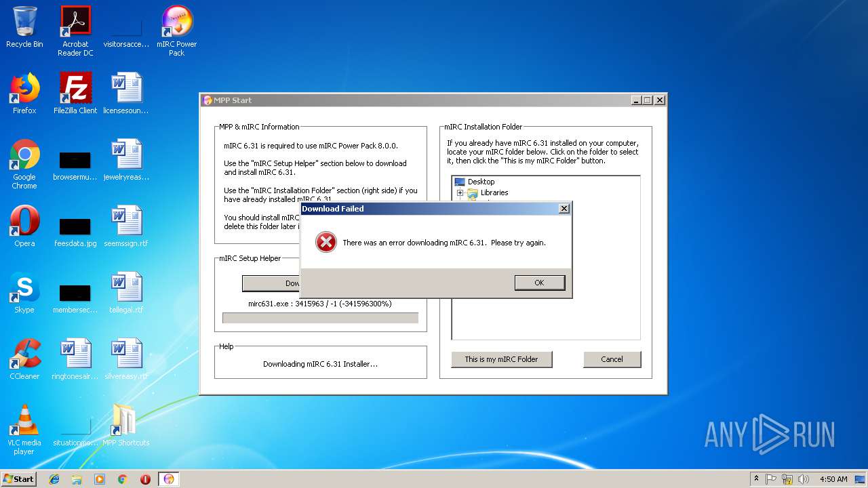Open Windows Media Player from taskbar
The height and width of the screenshot is (488, 868).
[x=100, y=479]
